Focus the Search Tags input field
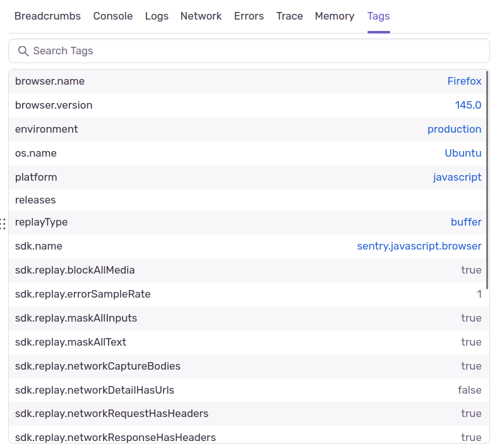Screen dimensions: 502x448 pos(253,51)
